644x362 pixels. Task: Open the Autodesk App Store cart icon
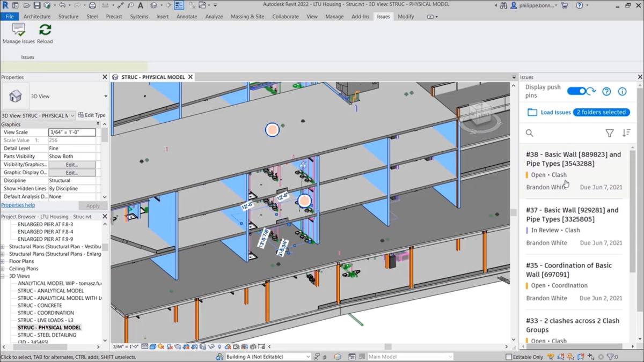565,5
